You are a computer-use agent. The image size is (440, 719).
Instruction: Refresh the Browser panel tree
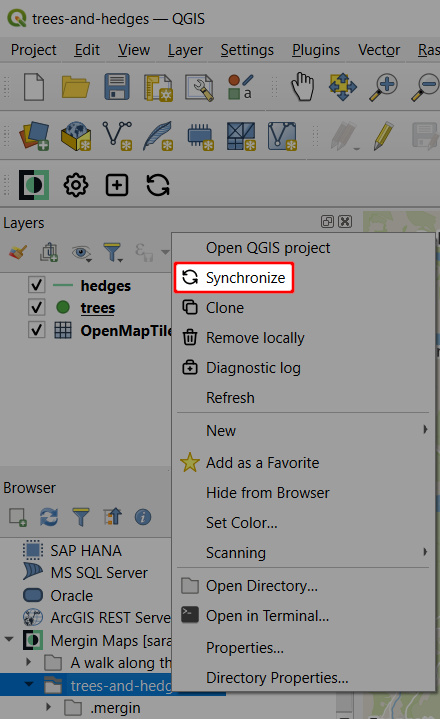(x=49, y=517)
